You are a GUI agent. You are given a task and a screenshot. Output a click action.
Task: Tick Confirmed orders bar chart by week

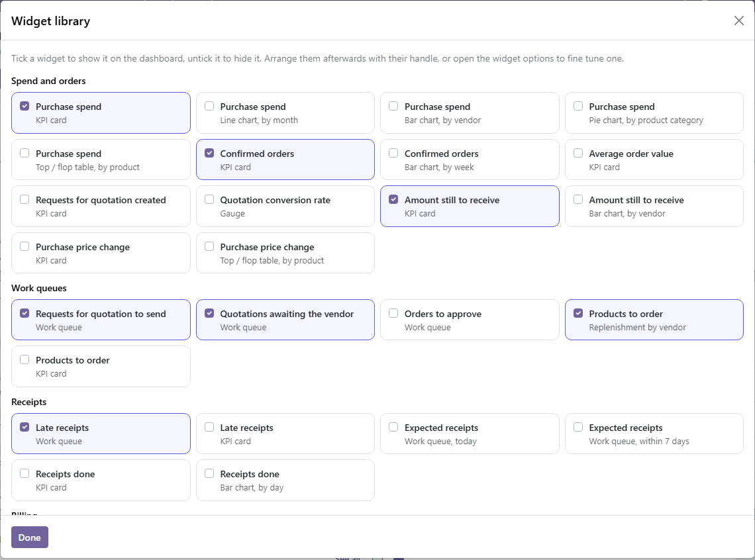(393, 153)
